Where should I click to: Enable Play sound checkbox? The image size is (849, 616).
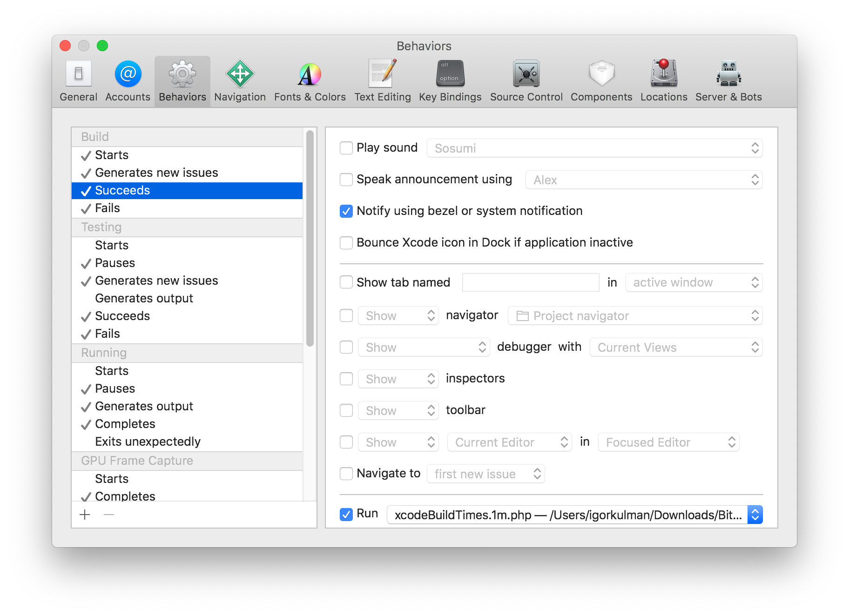pos(346,148)
